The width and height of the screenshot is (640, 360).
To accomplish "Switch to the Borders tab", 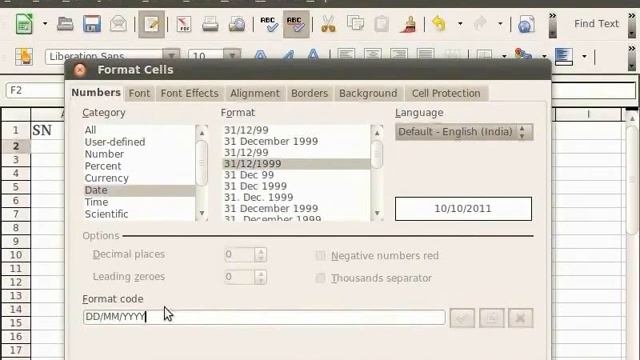I will 309,93.
